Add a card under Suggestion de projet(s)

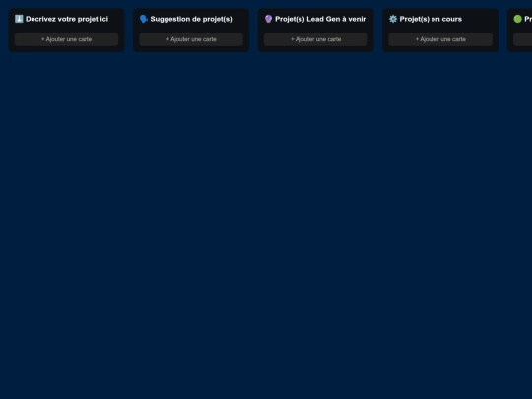191,39
